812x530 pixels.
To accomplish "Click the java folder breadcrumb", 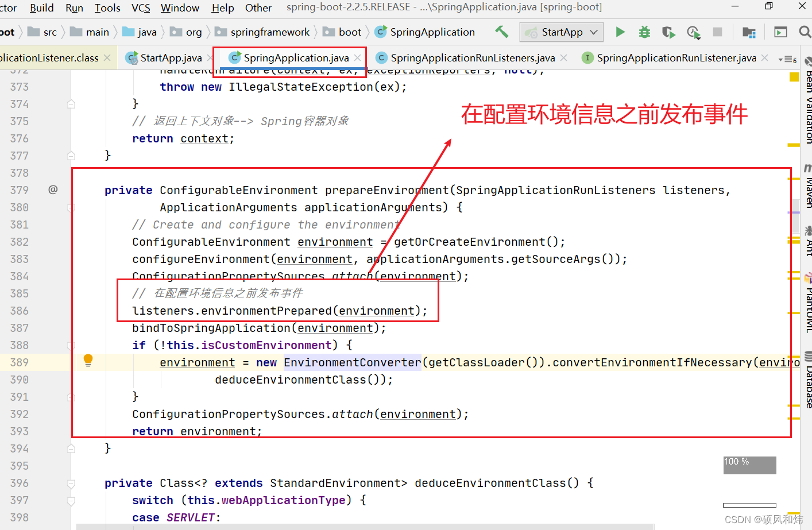I will point(140,32).
